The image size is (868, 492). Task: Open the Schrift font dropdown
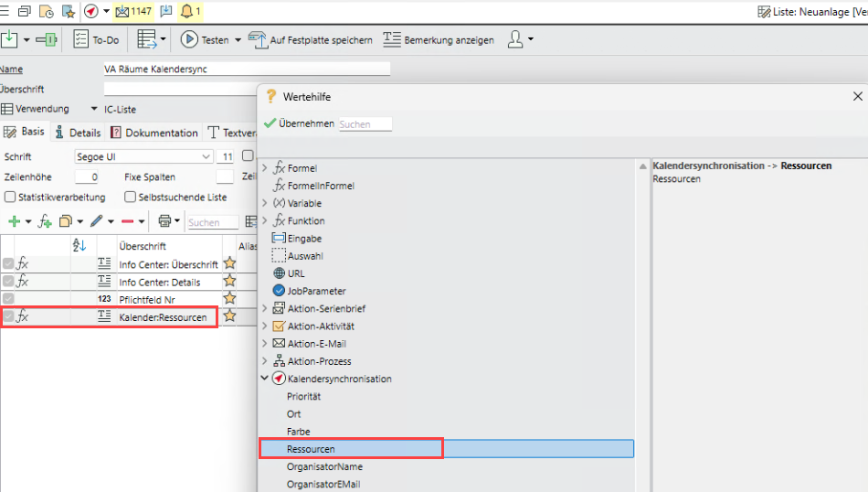(206, 157)
